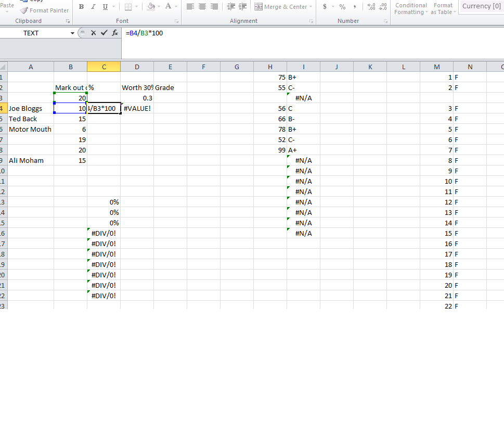Click #DIV/0! cell in row 16

tap(104, 233)
